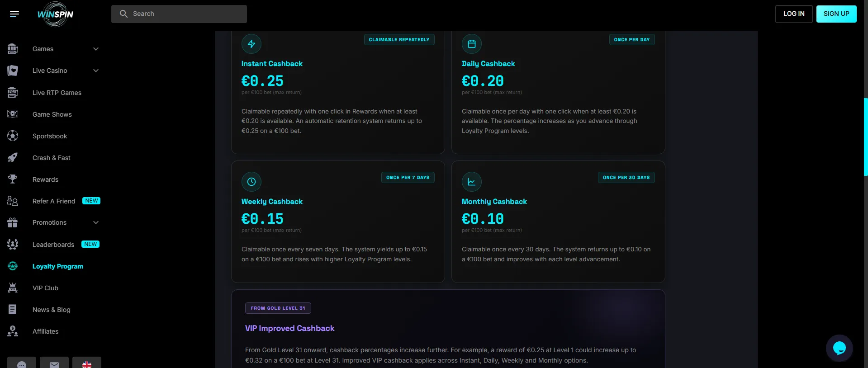Click the SIGN UP button

click(x=836, y=14)
